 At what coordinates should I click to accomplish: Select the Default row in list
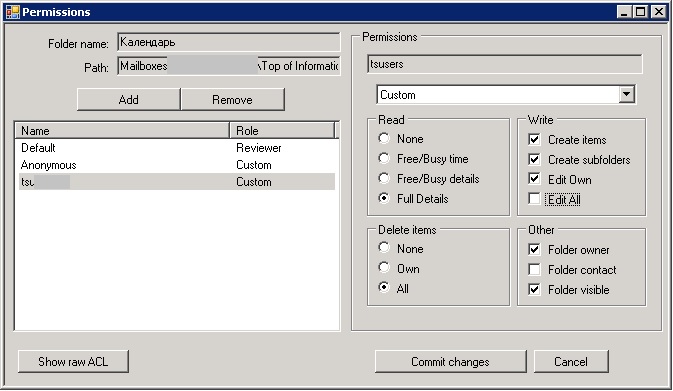click(x=176, y=148)
